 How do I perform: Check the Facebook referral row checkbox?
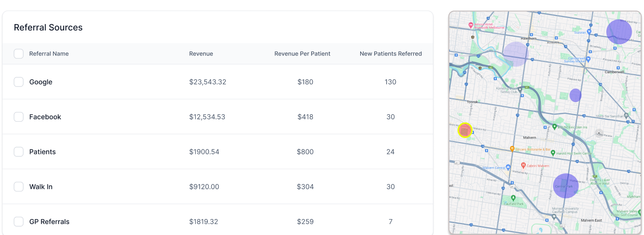click(x=19, y=117)
